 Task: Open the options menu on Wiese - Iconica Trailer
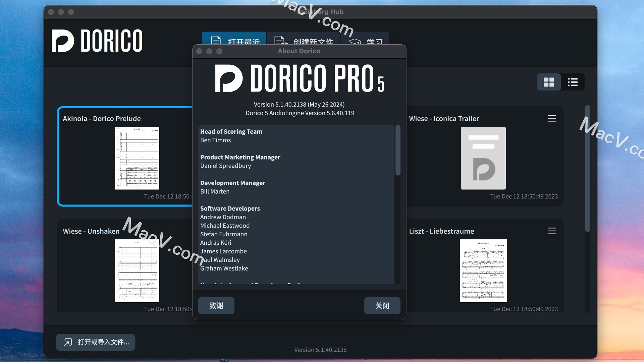click(552, 118)
